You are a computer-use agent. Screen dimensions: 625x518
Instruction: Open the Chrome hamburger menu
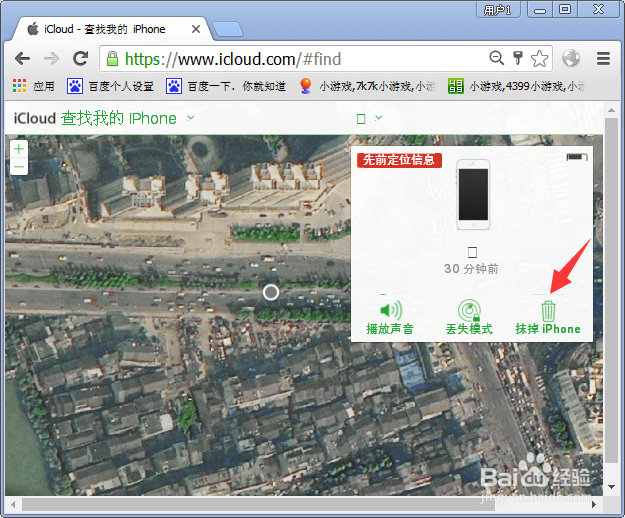pyautogui.click(x=603, y=59)
